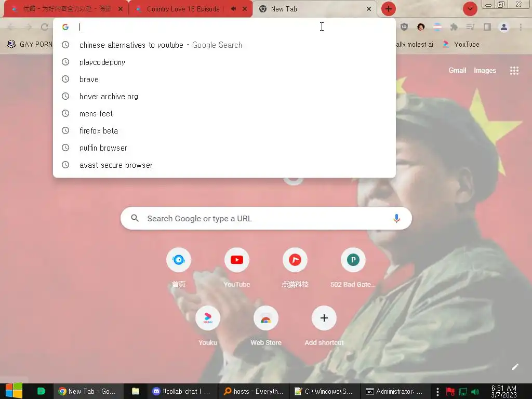
Task: Open the clock showing 6:51 AM
Action: 504,391
